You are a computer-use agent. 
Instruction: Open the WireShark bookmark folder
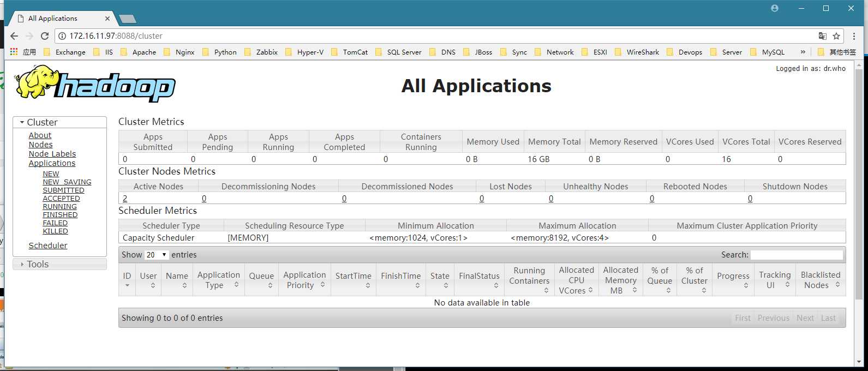click(x=637, y=52)
